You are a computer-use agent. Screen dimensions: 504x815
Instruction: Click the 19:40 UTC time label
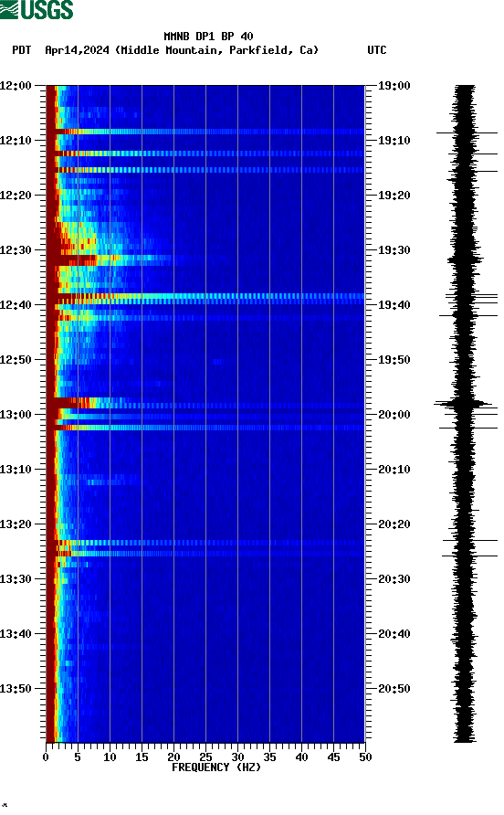394,305
